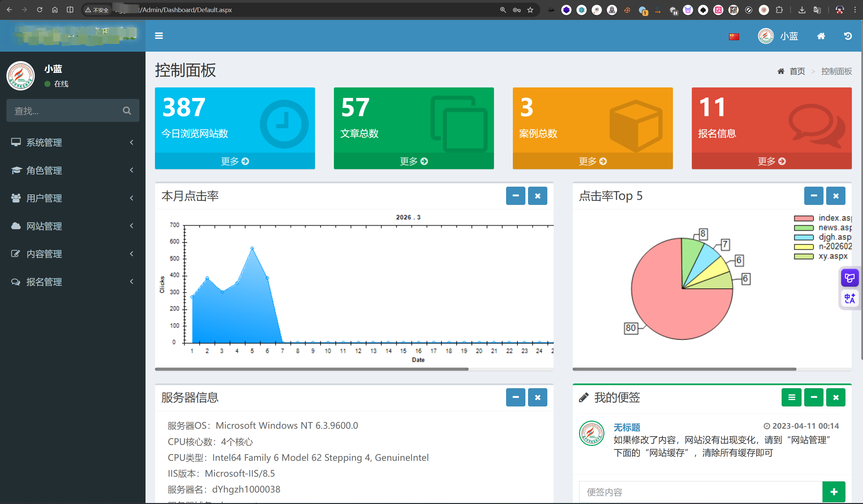Click 首页 breadcrumb link
This screenshot has height=504, width=863.
click(797, 71)
